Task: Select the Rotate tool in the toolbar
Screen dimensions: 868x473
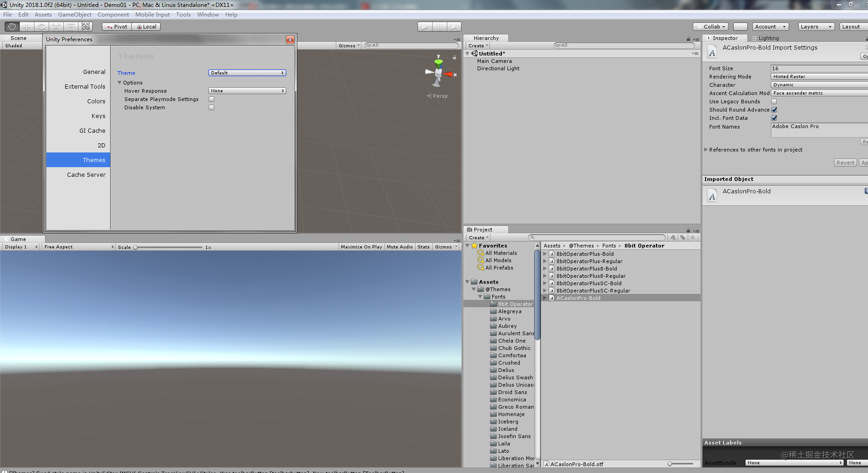Action: (41, 26)
